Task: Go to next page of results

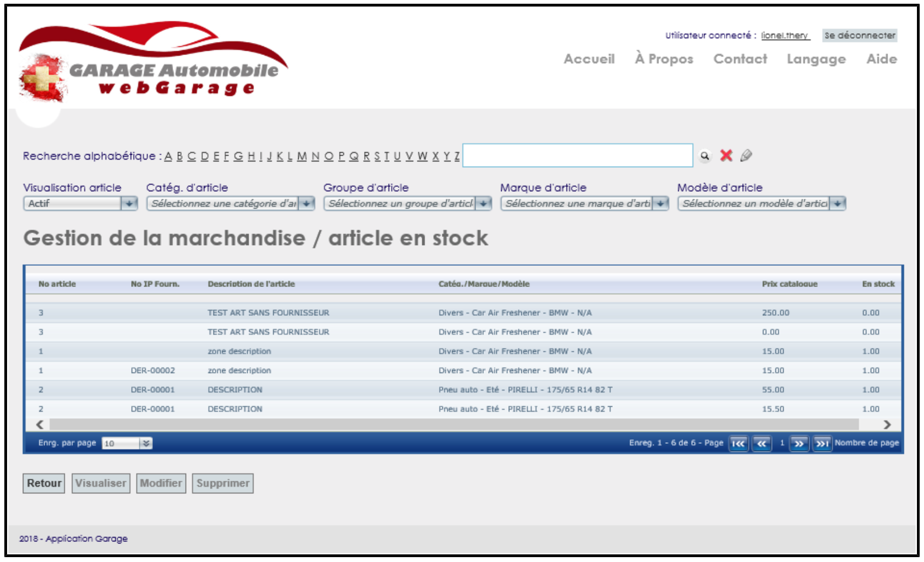Action: pyautogui.click(x=799, y=444)
